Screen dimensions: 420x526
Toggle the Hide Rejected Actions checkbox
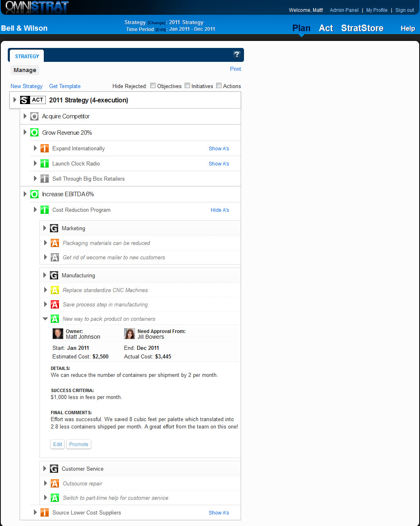click(x=219, y=86)
